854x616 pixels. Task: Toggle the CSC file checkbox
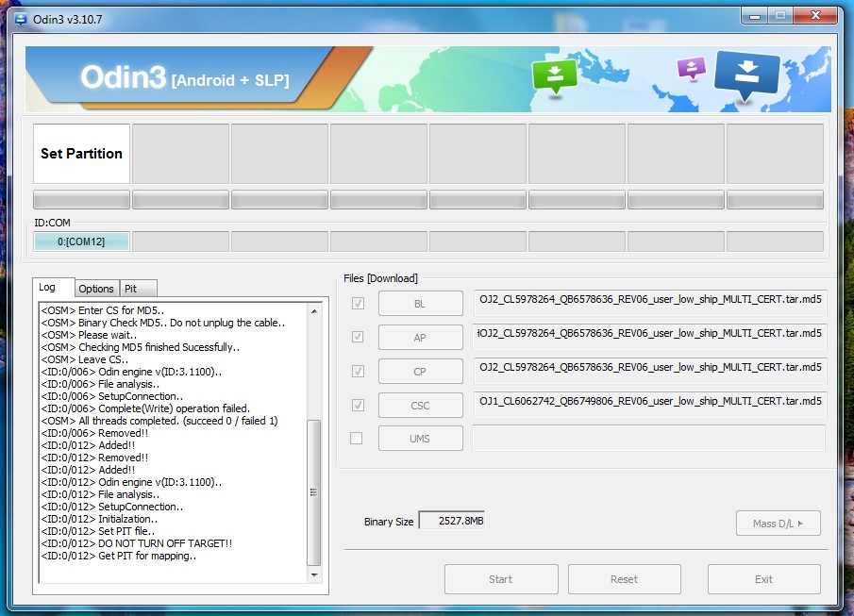pyautogui.click(x=358, y=405)
